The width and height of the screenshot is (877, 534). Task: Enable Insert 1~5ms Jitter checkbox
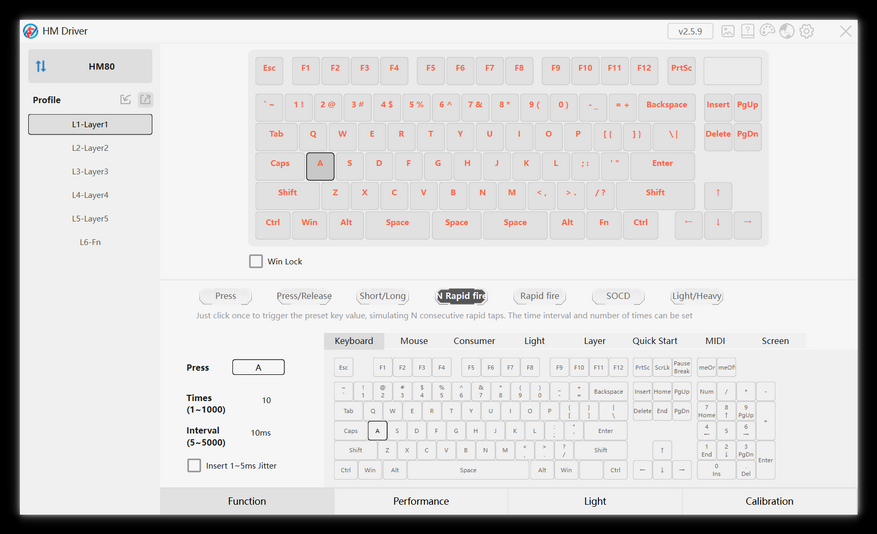point(194,465)
